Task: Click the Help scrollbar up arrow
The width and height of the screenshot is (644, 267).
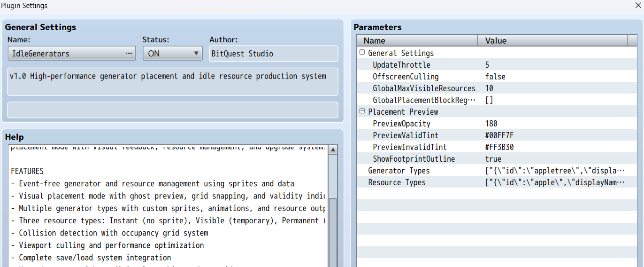Action: [x=333, y=150]
